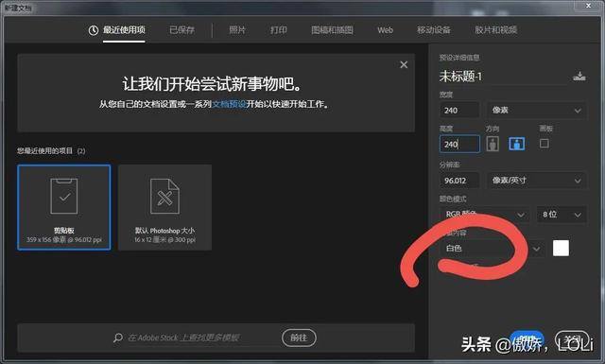Click the 前往 button
This screenshot has width=605, height=364.
click(x=299, y=338)
